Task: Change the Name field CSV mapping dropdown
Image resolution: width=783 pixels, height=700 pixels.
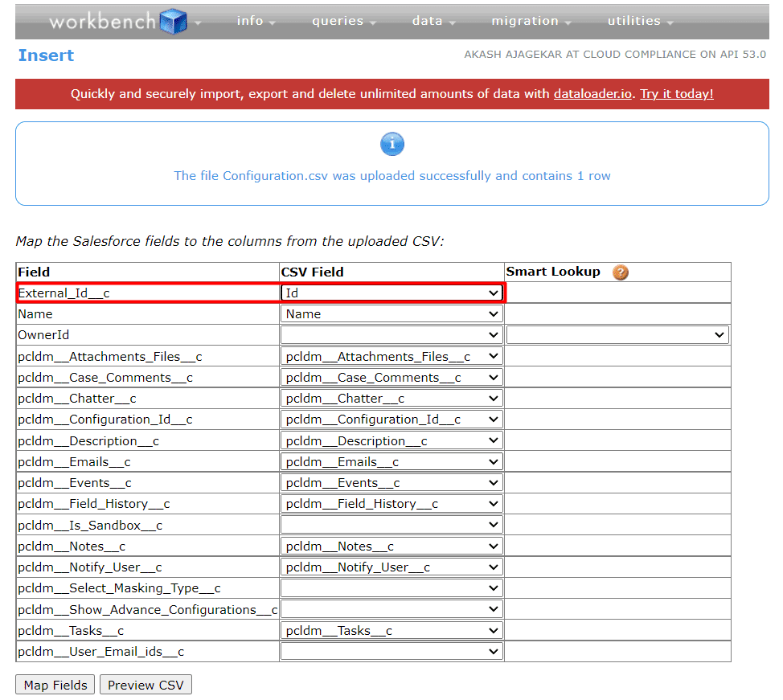Action: [x=391, y=314]
